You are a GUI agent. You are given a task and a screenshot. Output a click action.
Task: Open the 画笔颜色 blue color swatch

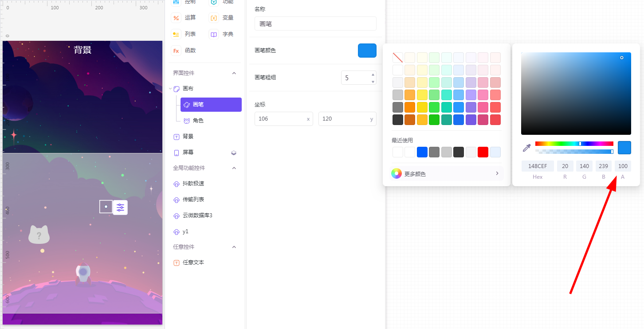pos(367,51)
